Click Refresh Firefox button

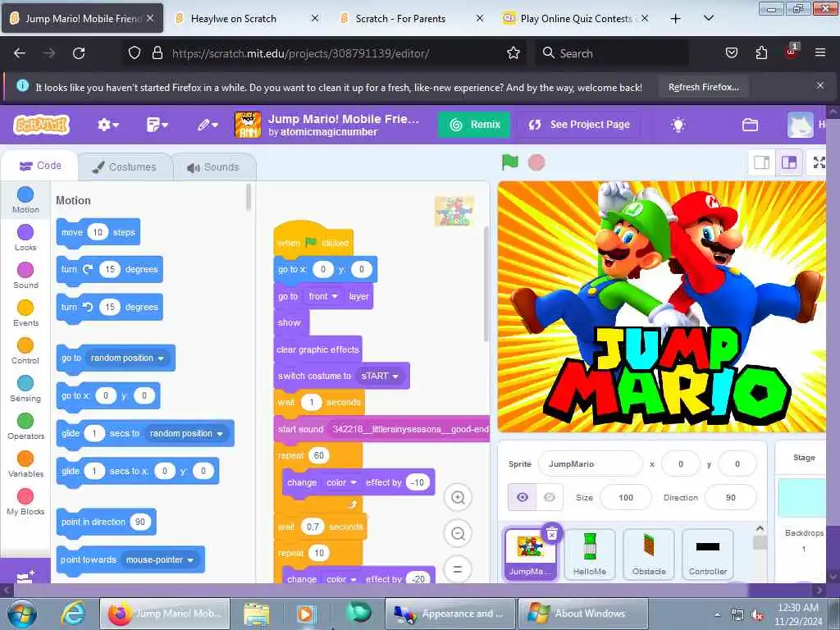(703, 87)
